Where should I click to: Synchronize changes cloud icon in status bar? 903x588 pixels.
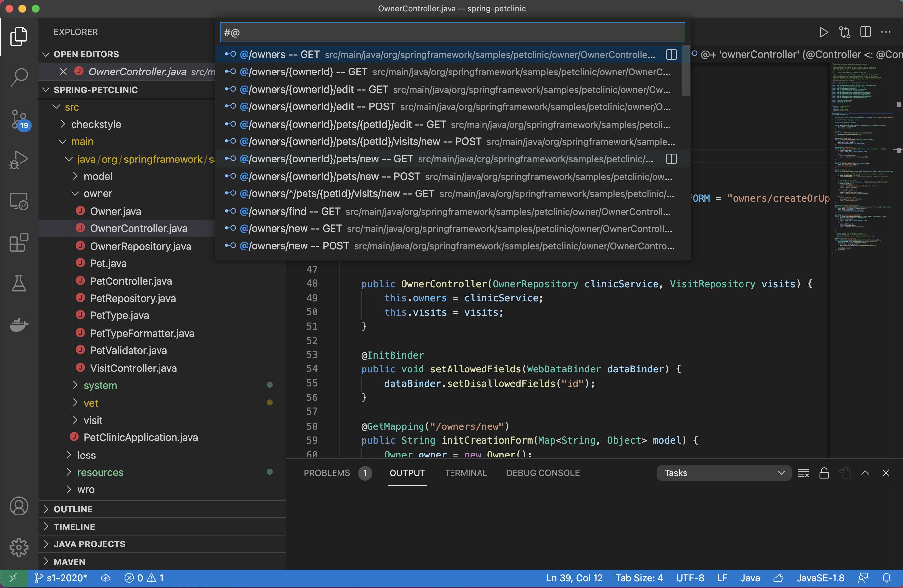point(105,578)
